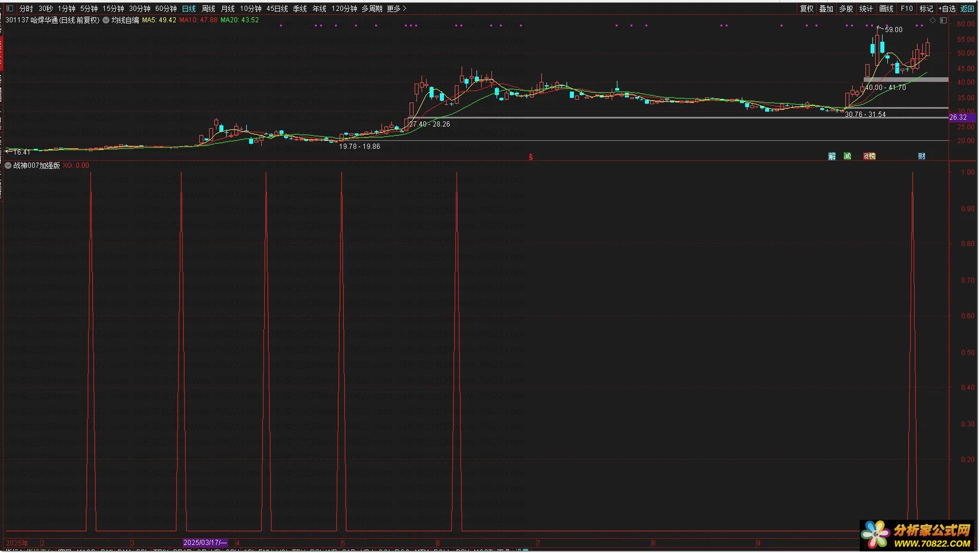Select the 分时 intraday tab
980x553 pixels.
tap(26, 9)
